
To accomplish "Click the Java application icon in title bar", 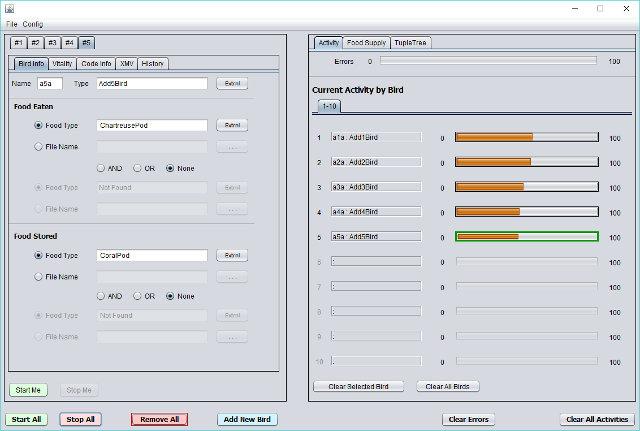I will coord(9,8).
